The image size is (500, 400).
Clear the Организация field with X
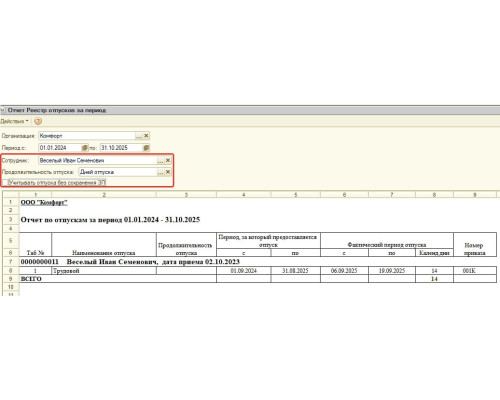(x=146, y=136)
